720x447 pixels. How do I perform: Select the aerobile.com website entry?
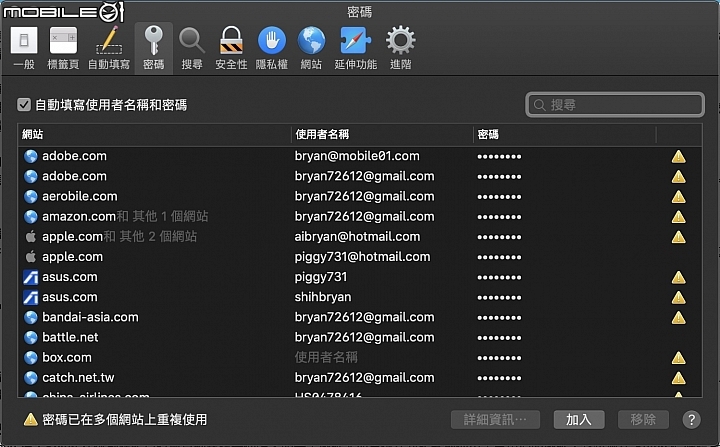pos(80,197)
